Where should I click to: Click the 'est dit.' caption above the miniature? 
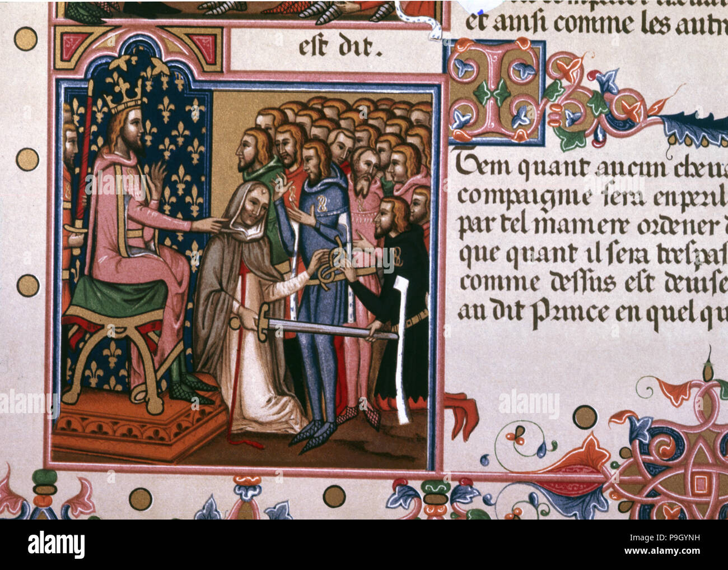[x=340, y=47]
